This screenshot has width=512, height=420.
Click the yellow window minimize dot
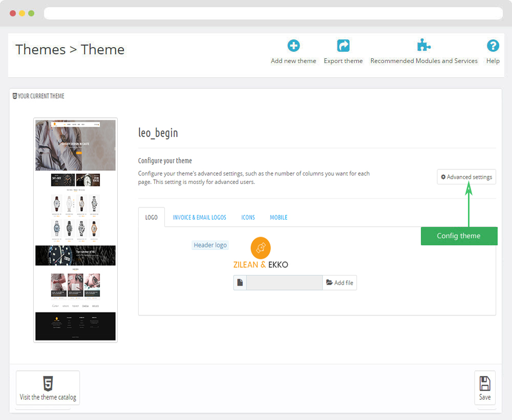pyautogui.click(x=22, y=13)
